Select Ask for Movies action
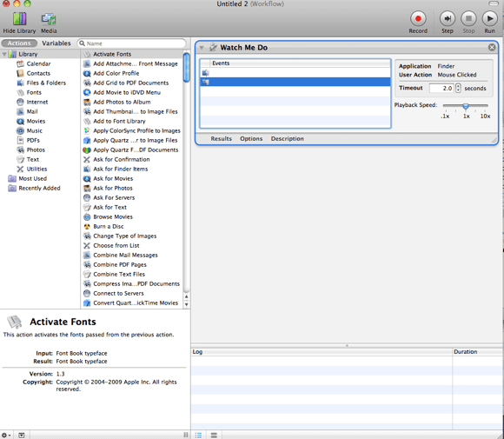The height and width of the screenshot is (439, 504). tap(132, 178)
